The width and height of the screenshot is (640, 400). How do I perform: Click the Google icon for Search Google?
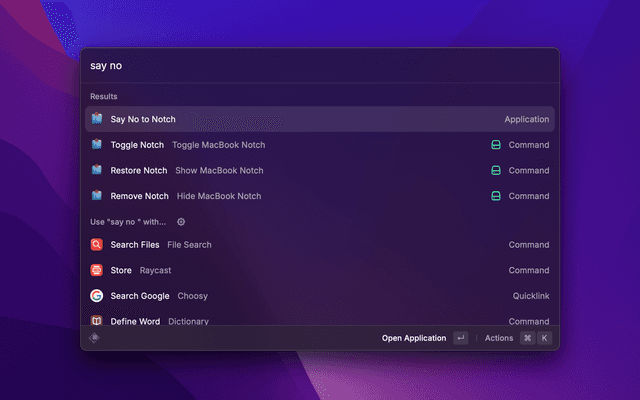(x=97, y=296)
